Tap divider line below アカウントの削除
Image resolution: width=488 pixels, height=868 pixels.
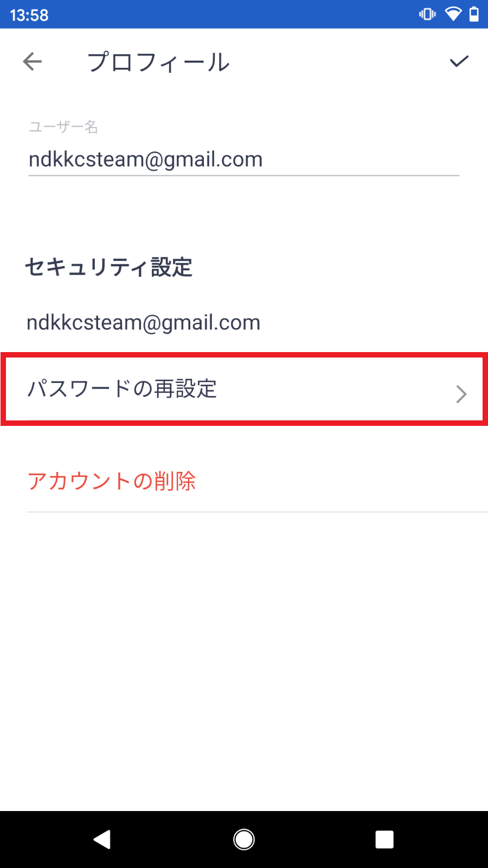[256, 512]
